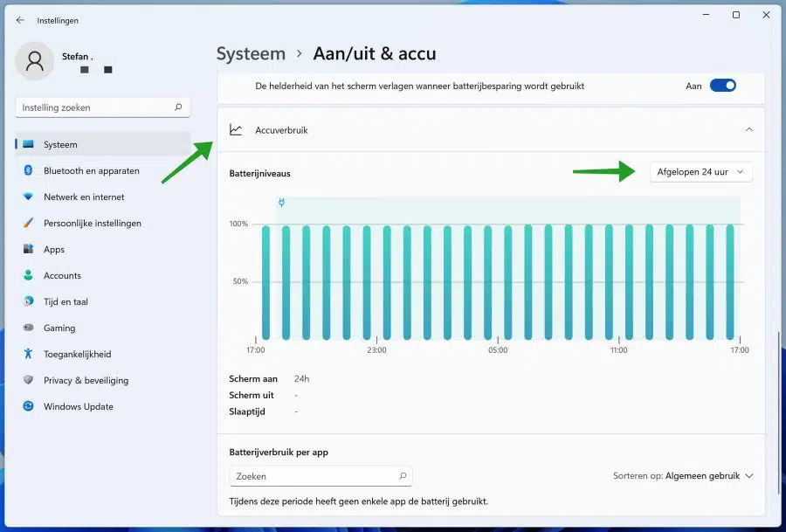Select the Toegankelijkheid figure icon

tap(28, 354)
